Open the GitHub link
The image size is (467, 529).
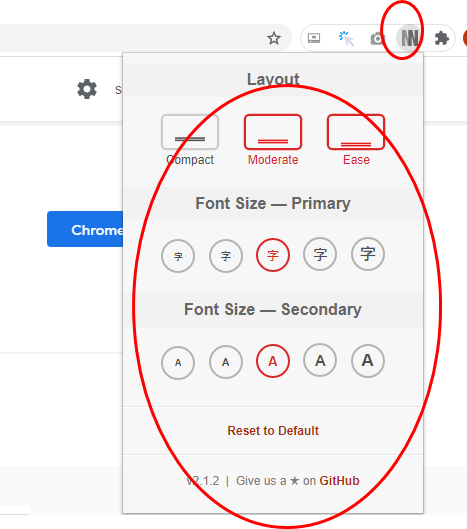339,480
